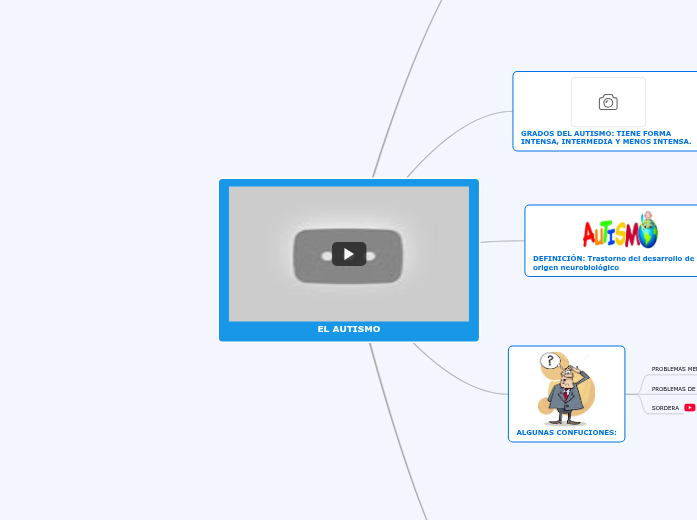Play the EL AUTISMO video
This screenshot has width=697, height=520.
click(x=348, y=254)
